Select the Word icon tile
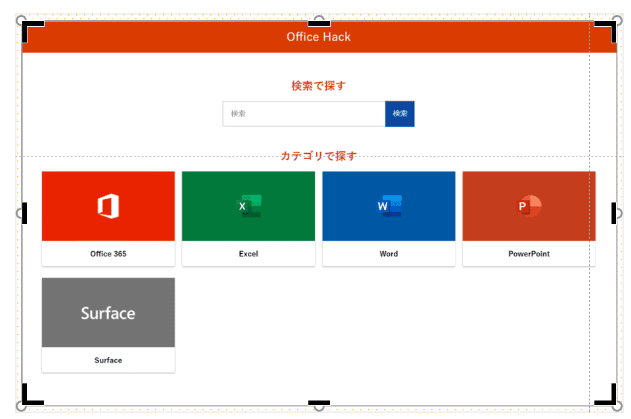 tap(388, 206)
